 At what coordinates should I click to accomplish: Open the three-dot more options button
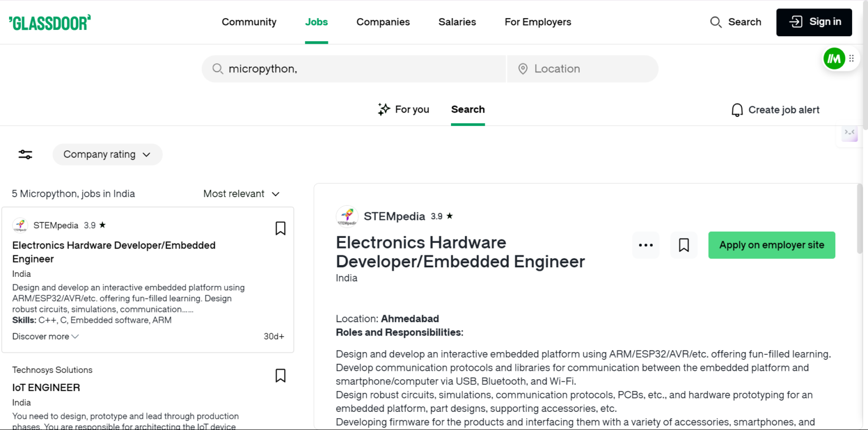coord(645,245)
